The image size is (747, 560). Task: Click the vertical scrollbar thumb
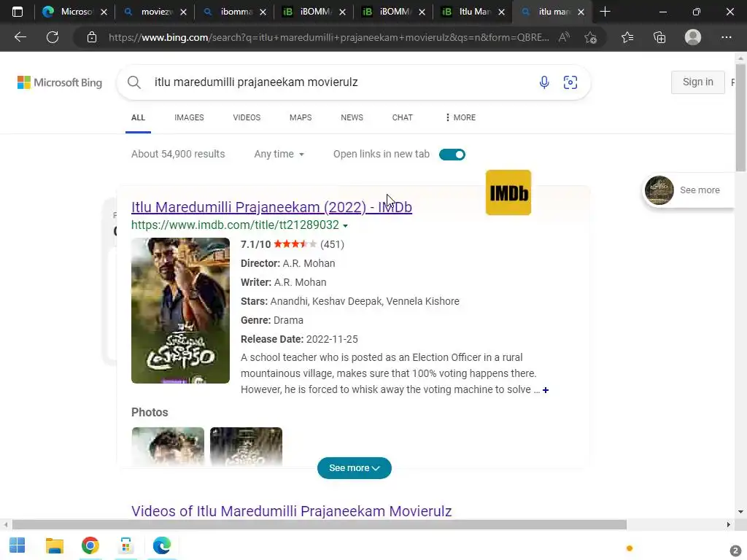point(740,117)
